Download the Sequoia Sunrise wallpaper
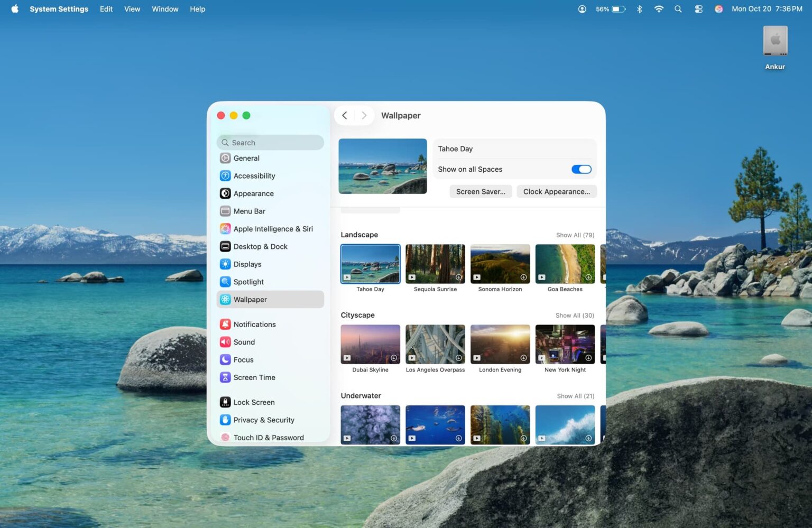 [458, 277]
